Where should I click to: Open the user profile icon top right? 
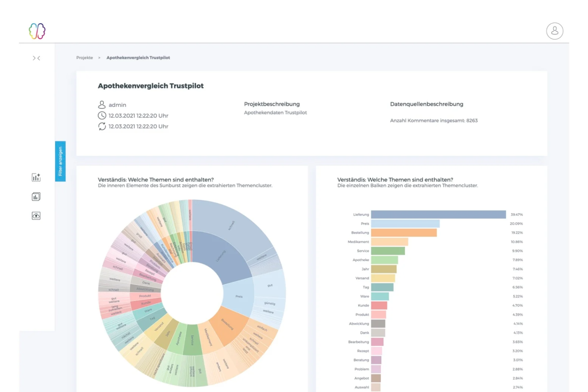[x=555, y=31]
